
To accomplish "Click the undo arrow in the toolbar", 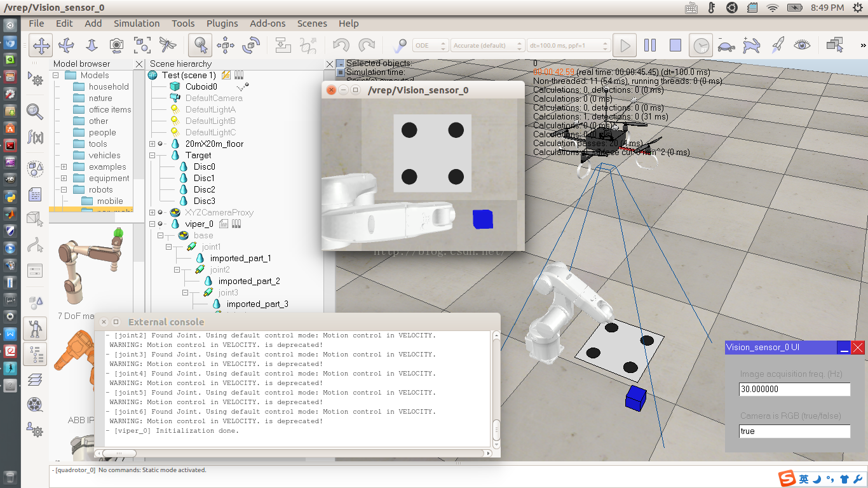I will pyautogui.click(x=341, y=45).
